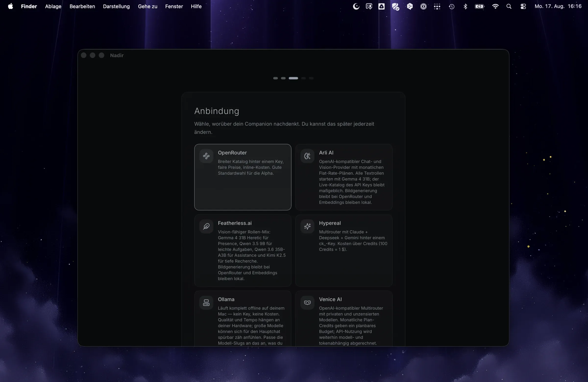
Task: Open the Bearbeiten menu
Action: 82,6
